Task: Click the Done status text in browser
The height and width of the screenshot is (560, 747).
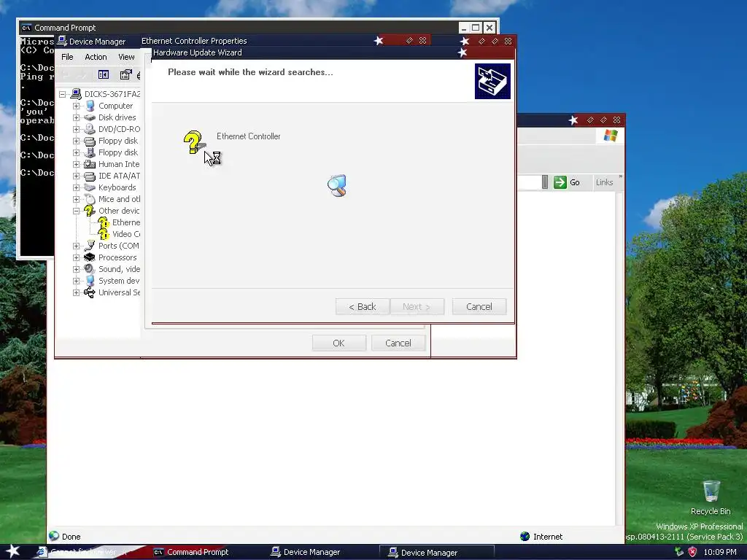Action: pyautogui.click(x=71, y=537)
